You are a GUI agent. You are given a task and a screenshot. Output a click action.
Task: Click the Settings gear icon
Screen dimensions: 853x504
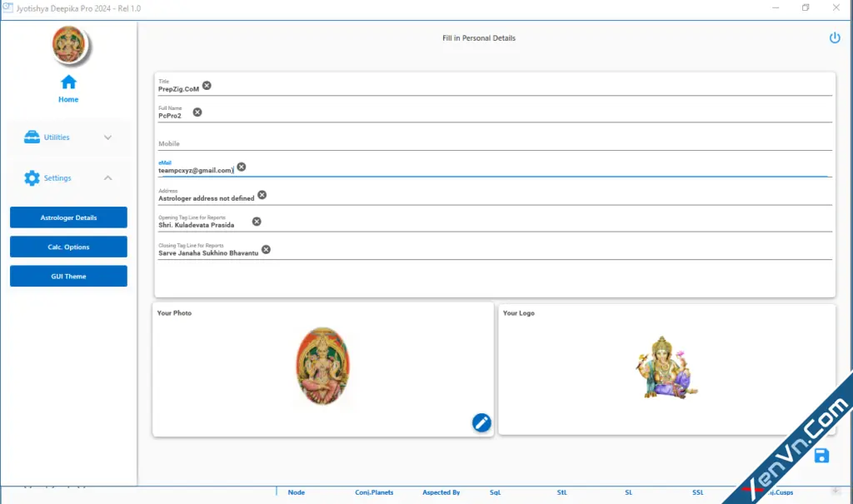[32, 178]
